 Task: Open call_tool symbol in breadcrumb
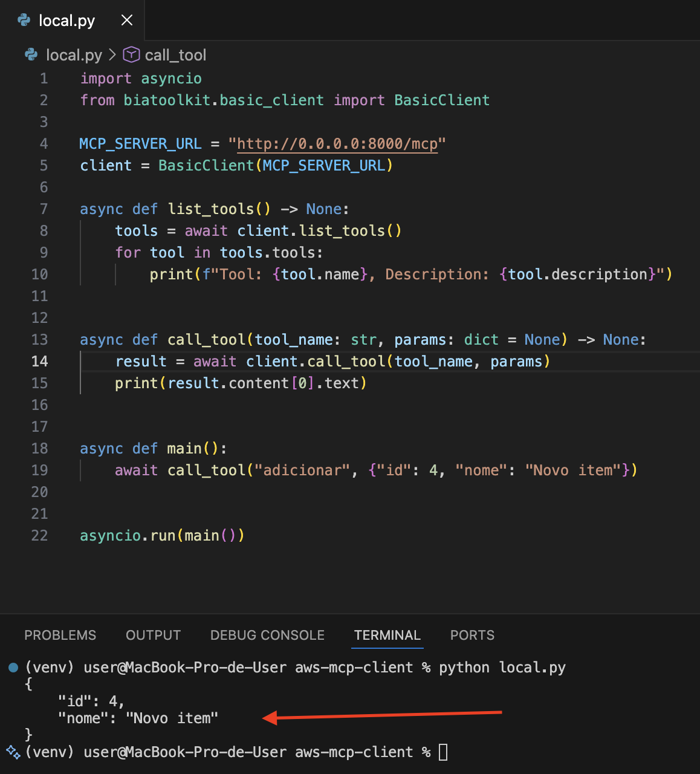click(175, 55)
